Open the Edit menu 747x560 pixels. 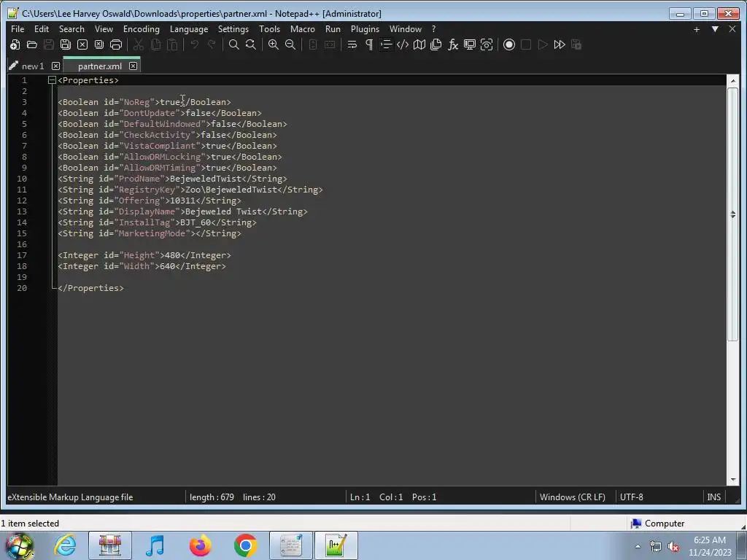(x=42, y=29)
